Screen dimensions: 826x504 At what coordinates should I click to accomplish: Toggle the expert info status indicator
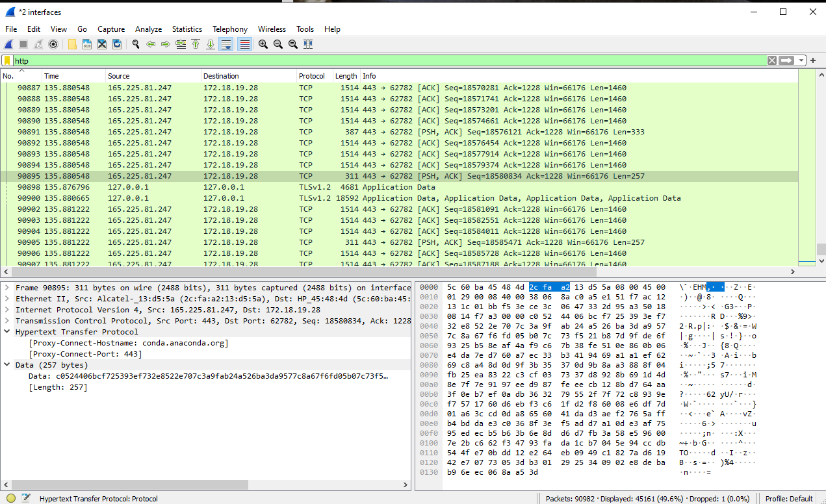[11, 498]
